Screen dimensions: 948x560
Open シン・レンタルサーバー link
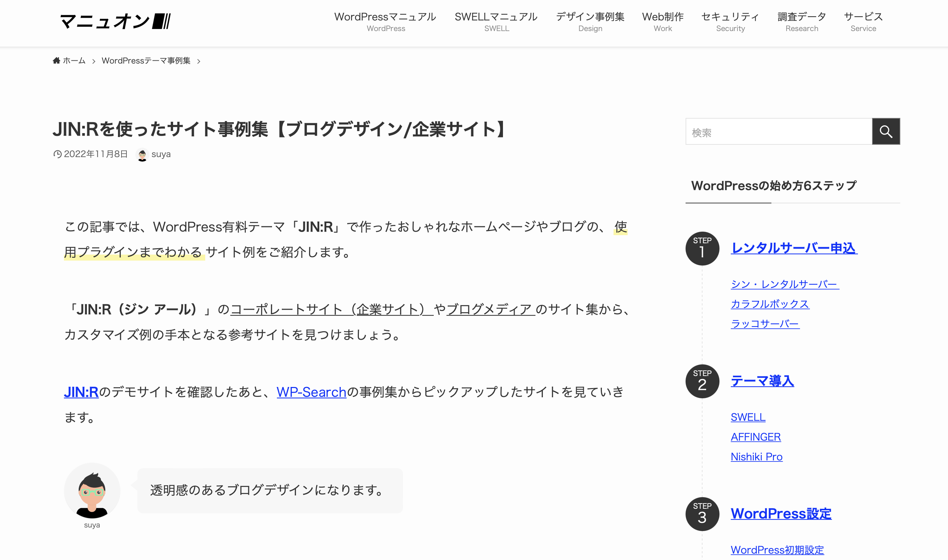coord(785,284)
